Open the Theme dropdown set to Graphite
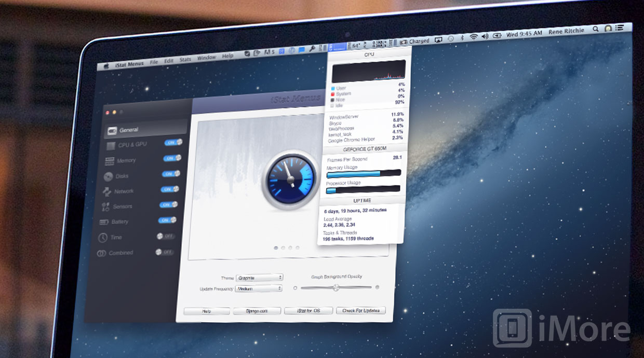644x358 pixels. pos(259,278)
